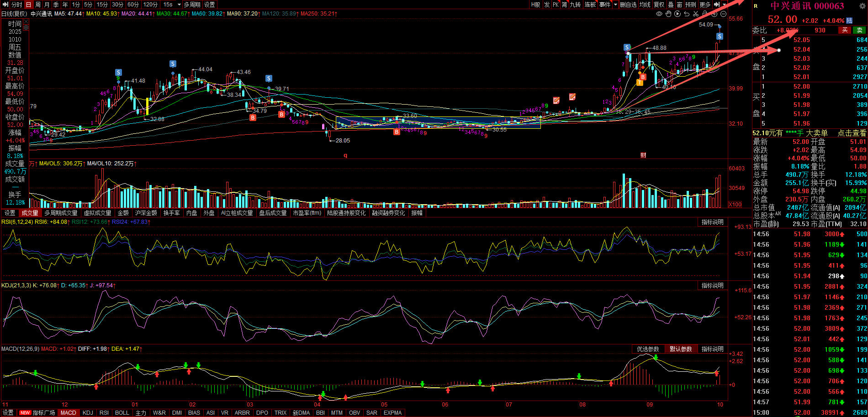Click the 52.05 sell-five price

pos(802,40)
